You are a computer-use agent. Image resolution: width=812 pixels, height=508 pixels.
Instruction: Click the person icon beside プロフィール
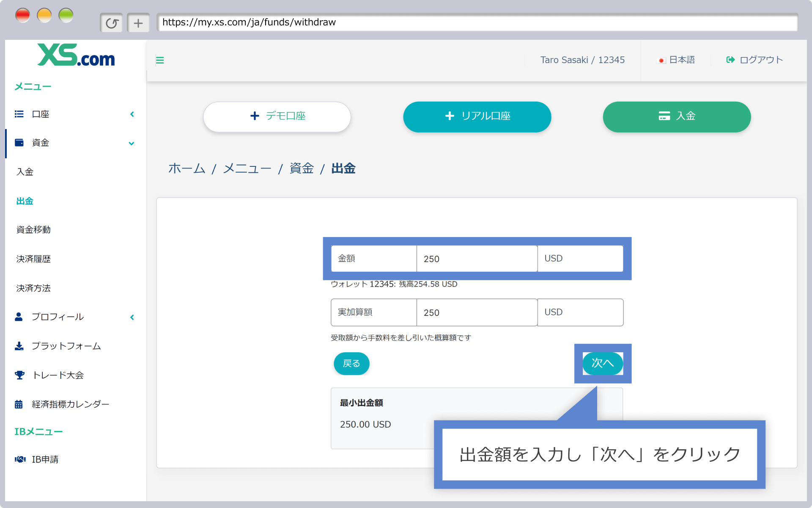click(x=19, y=317)
